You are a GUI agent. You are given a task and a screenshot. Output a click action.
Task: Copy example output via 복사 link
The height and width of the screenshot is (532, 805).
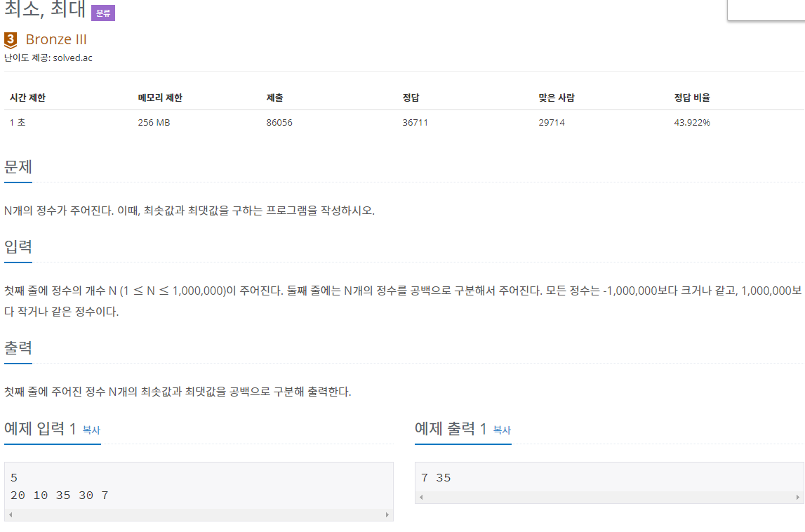(x=502, y=430)
